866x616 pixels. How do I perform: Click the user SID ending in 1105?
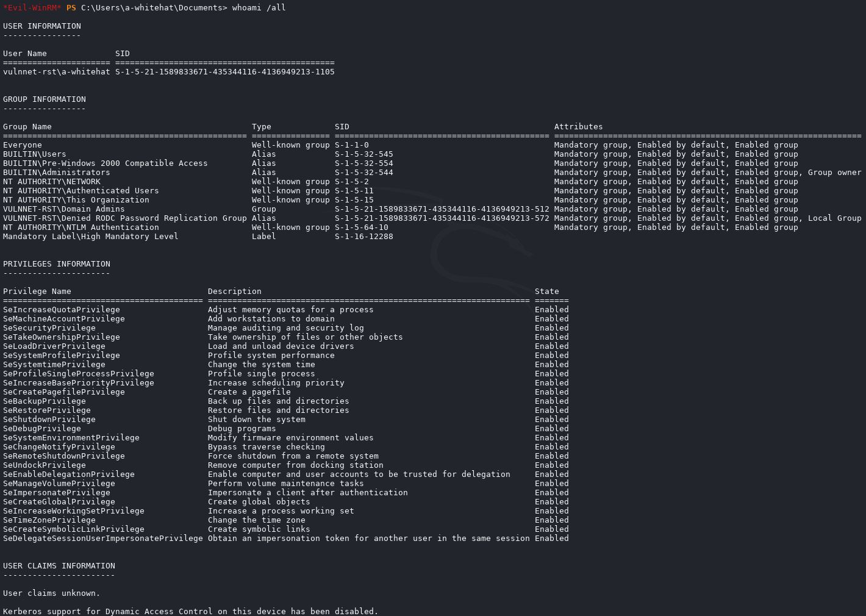coord(224,72)
